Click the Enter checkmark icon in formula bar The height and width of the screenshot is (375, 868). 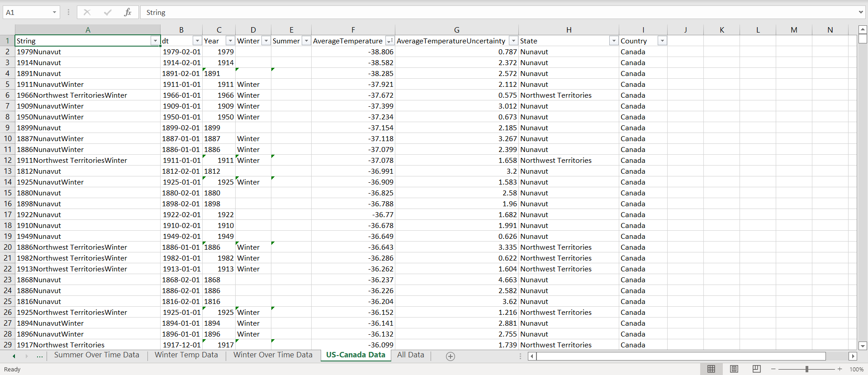pyautogui.click(x=107, y=12)
